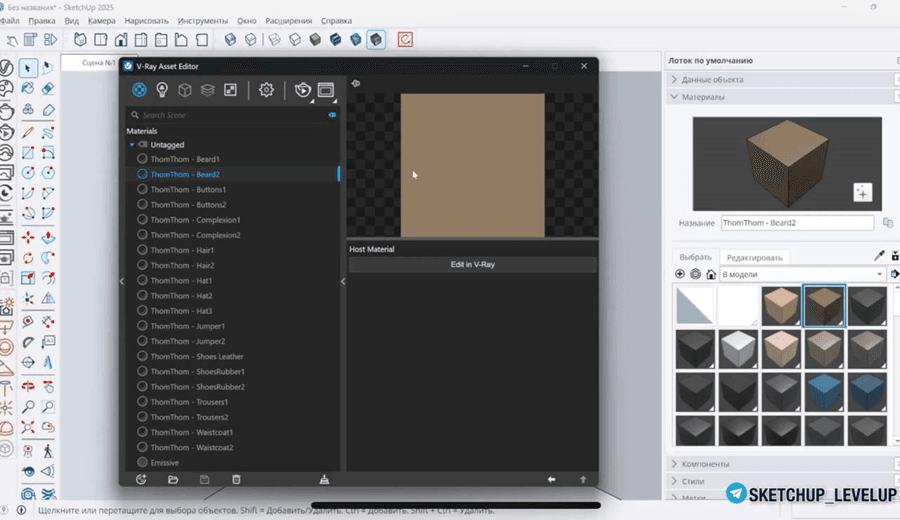Screen dimensions: 900x520
Task: Expand the Стили panel
Action: 674,481
